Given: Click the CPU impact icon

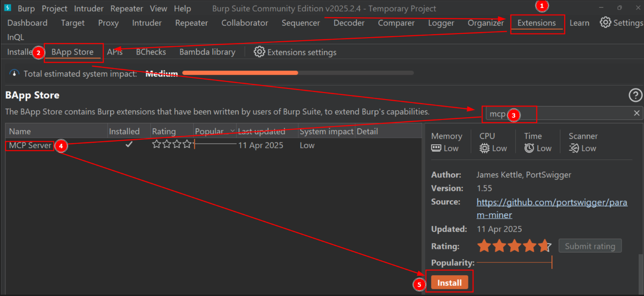Looking at the screenshot, I should tap(485, 148).
